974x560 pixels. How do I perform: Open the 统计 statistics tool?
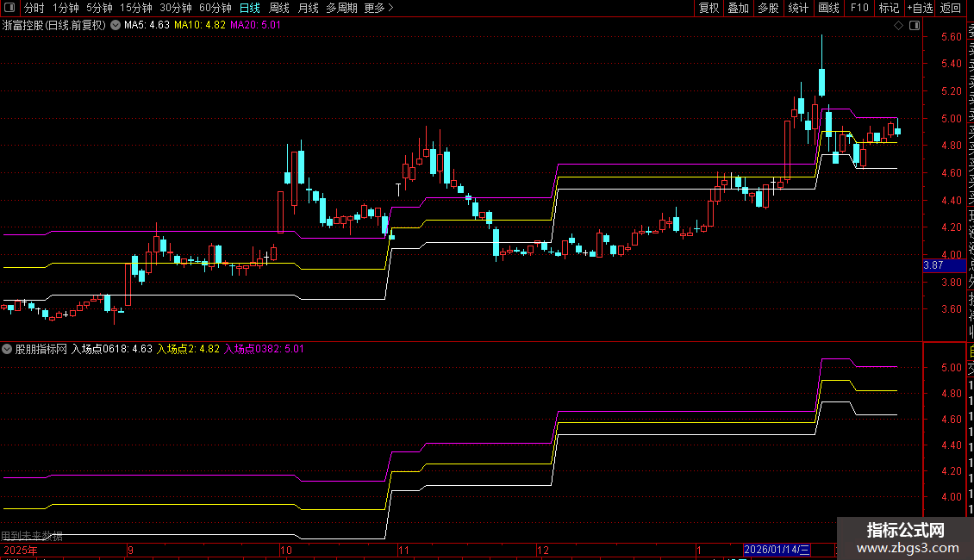[x=798, y=8]
